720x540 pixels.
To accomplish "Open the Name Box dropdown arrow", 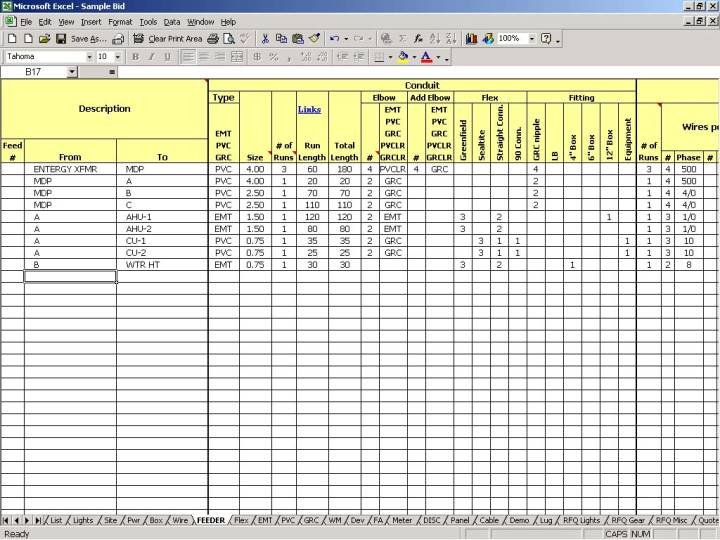I will [x=72, y=72].
